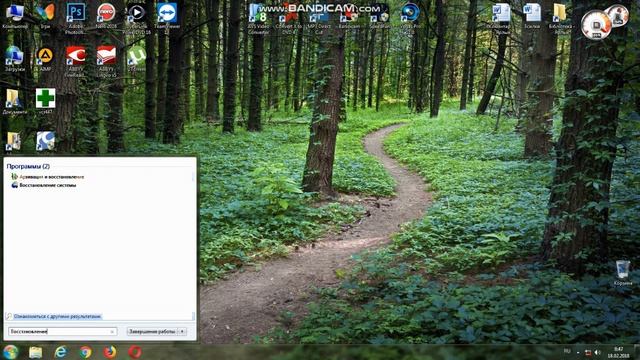Image resolution: width=640 pixels, height=360 pixels.
Task: Click the 'Программы (2)' results header
Action: (x=28, y=167)
